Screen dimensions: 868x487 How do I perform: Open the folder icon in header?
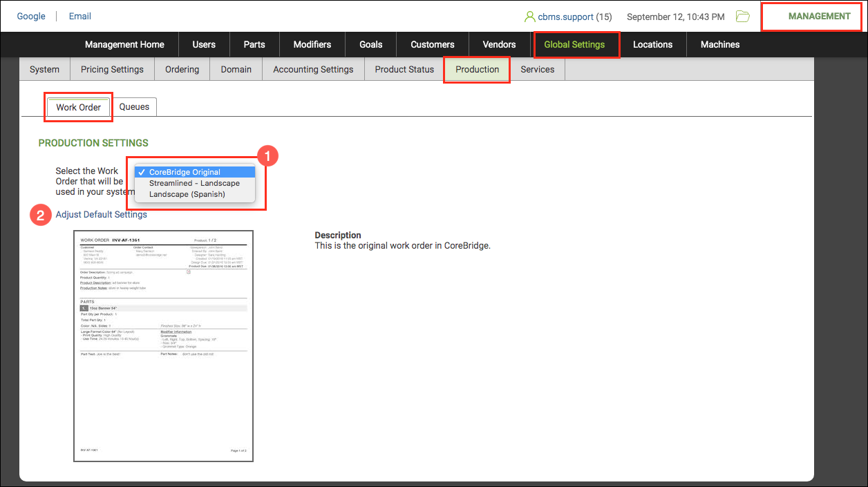[x=743, y=17]
